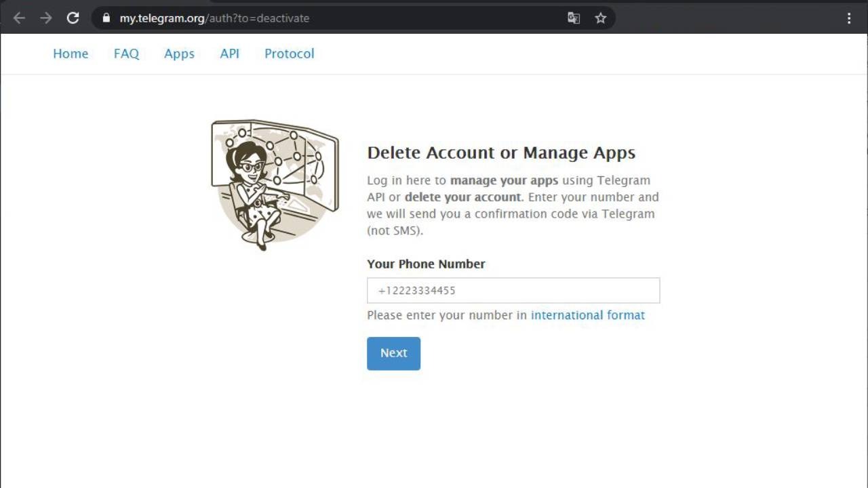The height and width of the screenshot is (488, 868).
Task: Reload the Telegram page
Action: [x=73, y=18]
